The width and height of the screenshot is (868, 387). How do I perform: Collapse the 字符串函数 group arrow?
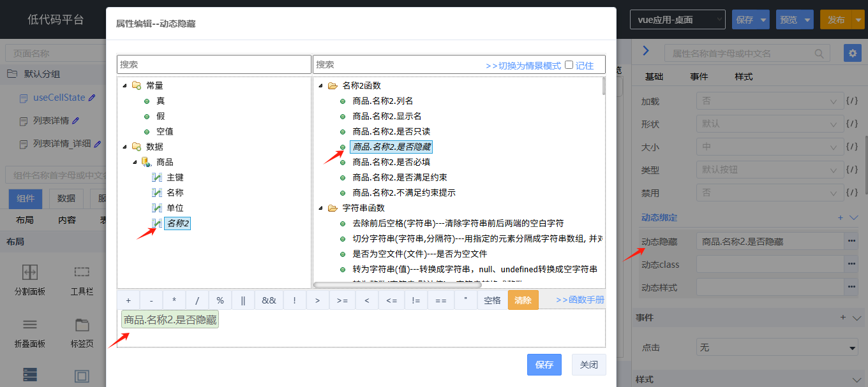pos(320,208)
